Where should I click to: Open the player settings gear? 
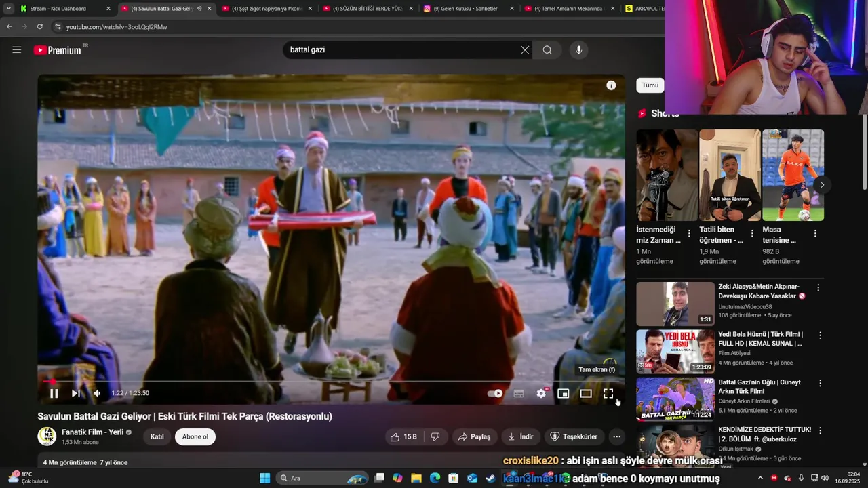pyautogui.click(x=541, y=393)
